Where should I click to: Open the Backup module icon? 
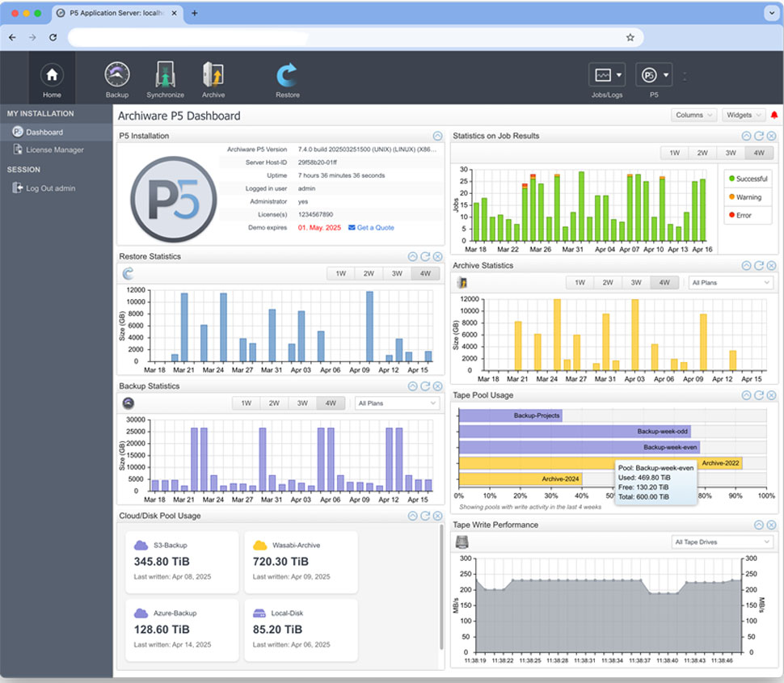[x=117, y=74]
